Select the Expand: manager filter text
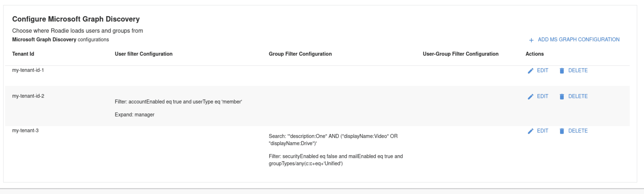 [134, 115]
